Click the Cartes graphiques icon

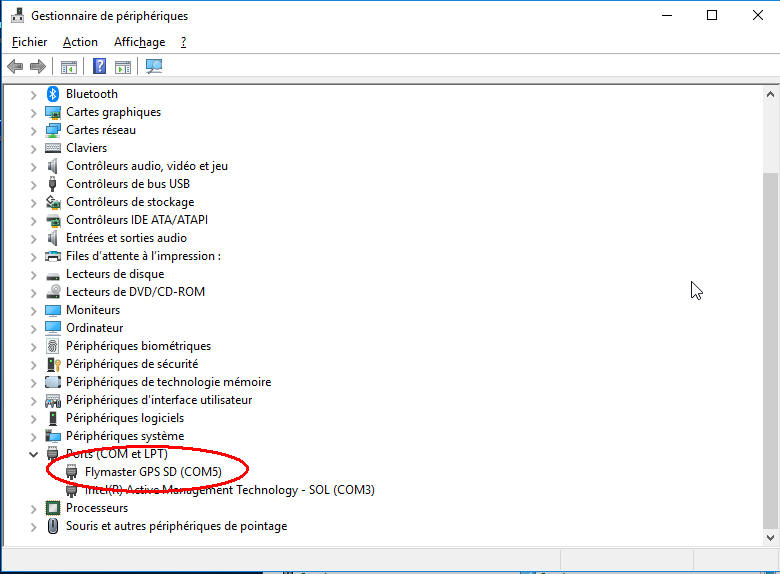coord(53,112)
